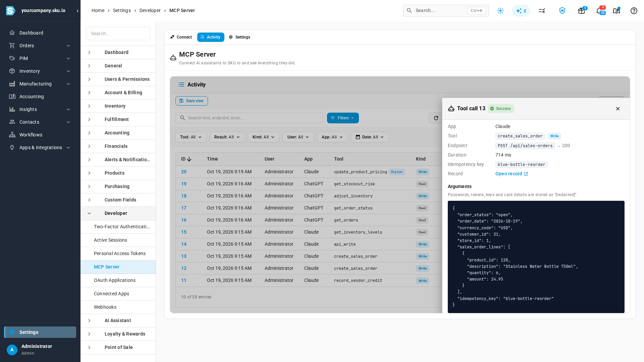This screenshot has height=362, width=644.
Task: Click the Apps & Integrations plug icon
Action: [12, 147]
